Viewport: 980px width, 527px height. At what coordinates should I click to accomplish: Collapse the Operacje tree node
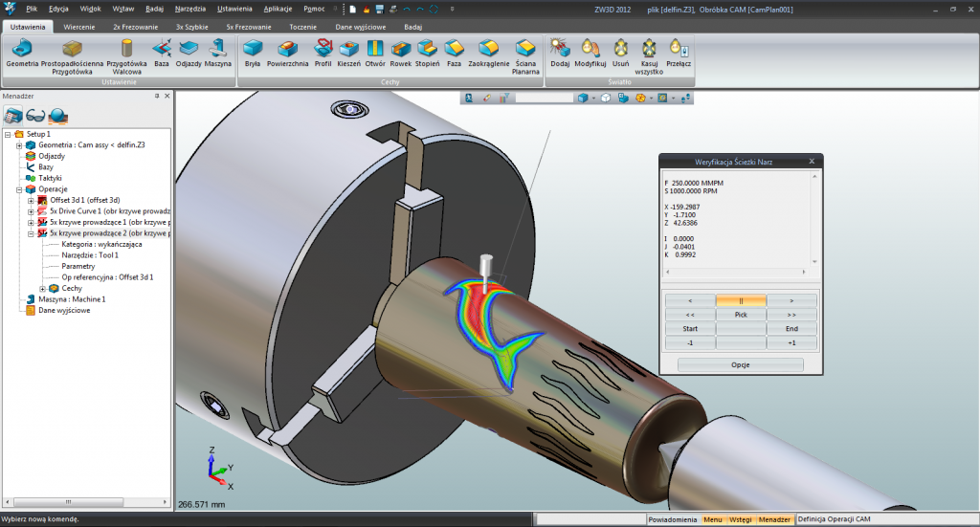click(x=19, y=189)
